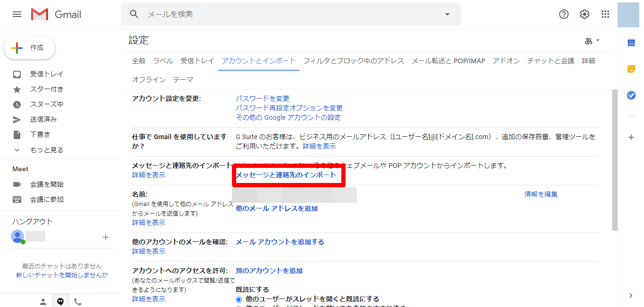644x307 pixels.
Task: Open Google Calendar in side panel
Action: click(631, 43)
